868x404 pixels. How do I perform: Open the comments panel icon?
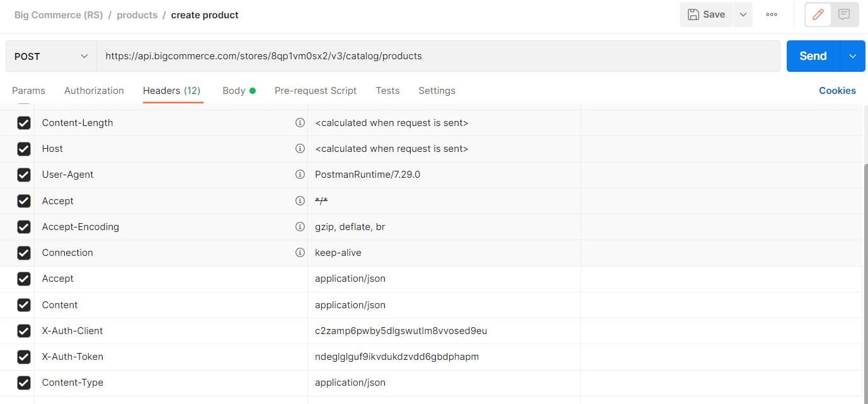coord(844,14)
